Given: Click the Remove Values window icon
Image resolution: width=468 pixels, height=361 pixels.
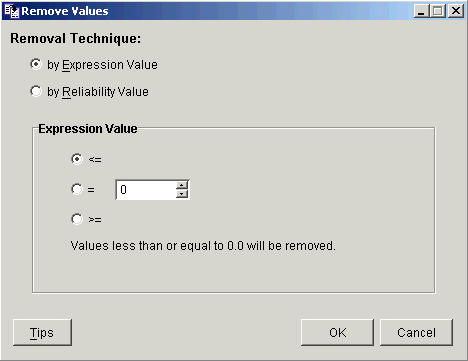Looking at the screenshot, I should pyautogui.click(x=12, y=11).
